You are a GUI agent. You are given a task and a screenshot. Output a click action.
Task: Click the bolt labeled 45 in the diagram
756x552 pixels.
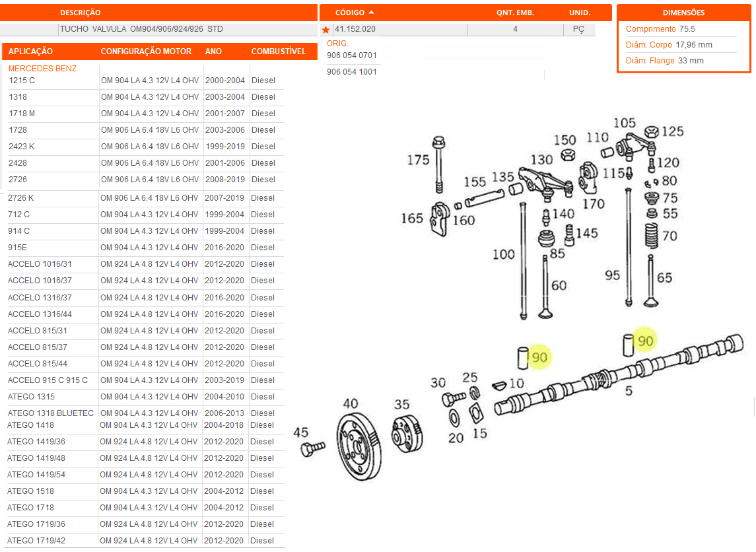[312, 449]
